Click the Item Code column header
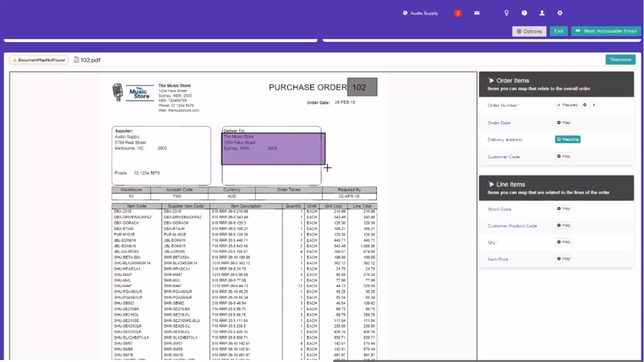Viewport: 644px width, 362px height. (x=137, y=206)
